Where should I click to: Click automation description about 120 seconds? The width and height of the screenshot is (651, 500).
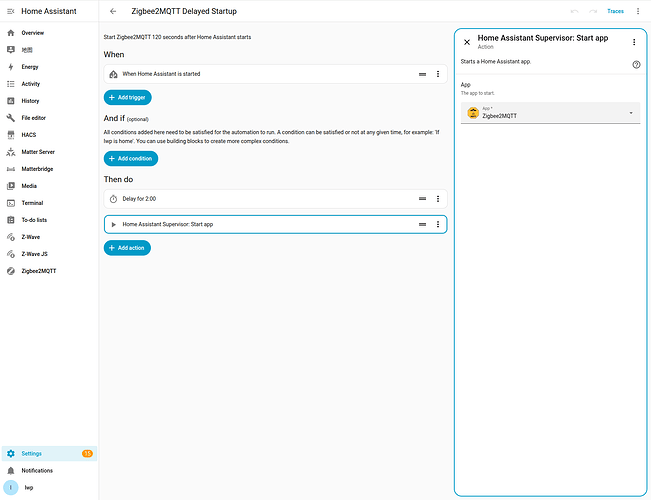coord(177,37)
